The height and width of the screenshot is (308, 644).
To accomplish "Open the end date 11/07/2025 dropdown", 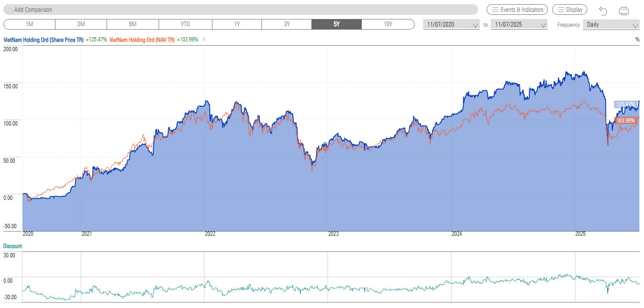I will (x=519, y=25).
